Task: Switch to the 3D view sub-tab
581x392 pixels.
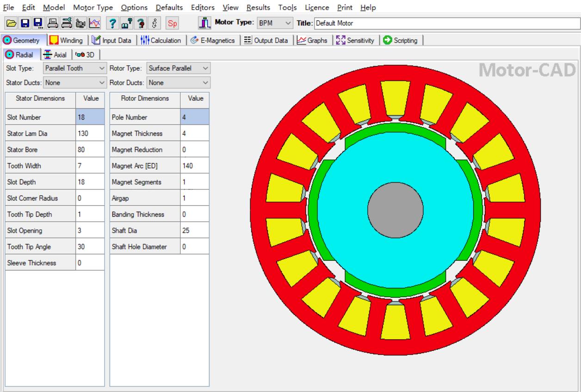Action: click(86, 55)
